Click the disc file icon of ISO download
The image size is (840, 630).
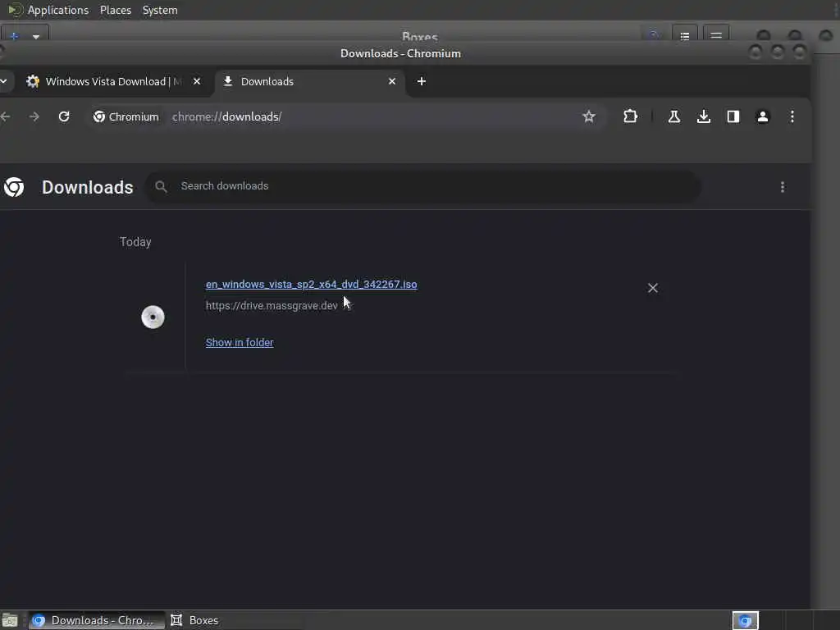coord(153,317)
